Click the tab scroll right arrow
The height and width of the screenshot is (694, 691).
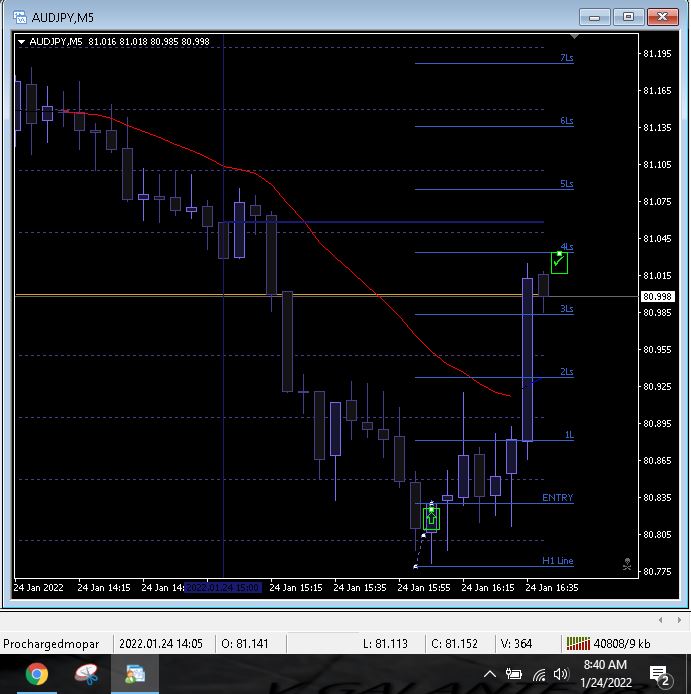[679, 620]
